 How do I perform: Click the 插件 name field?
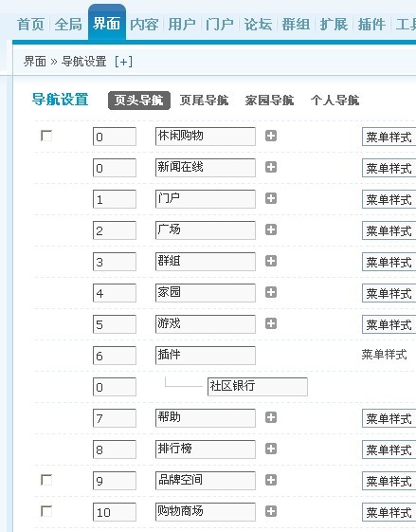pos(206,356)
